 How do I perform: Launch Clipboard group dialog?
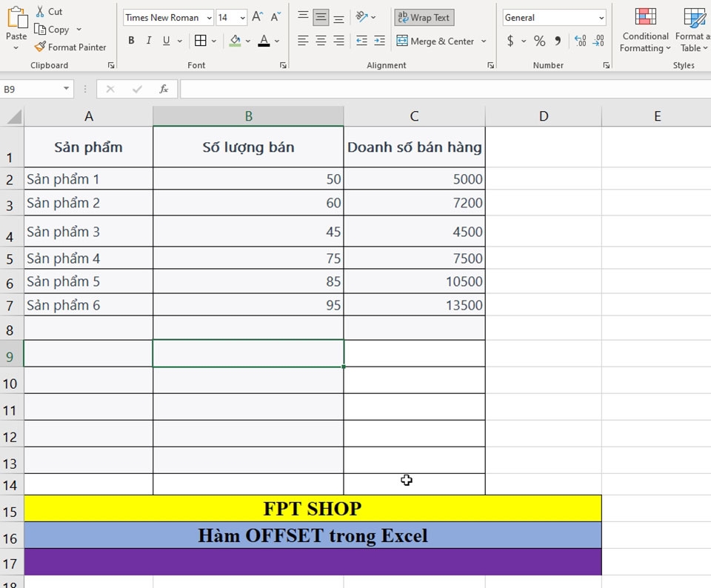111,66
